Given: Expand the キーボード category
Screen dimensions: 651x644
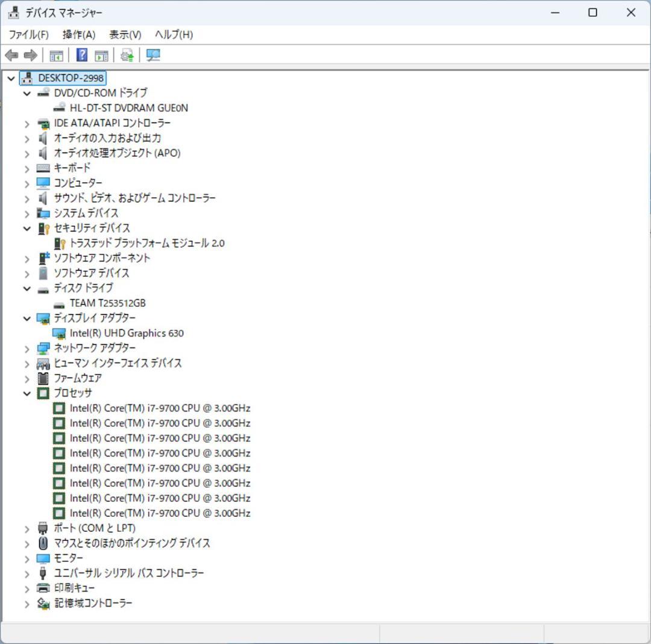Looking at the screenshot, I should click(27, 168).
